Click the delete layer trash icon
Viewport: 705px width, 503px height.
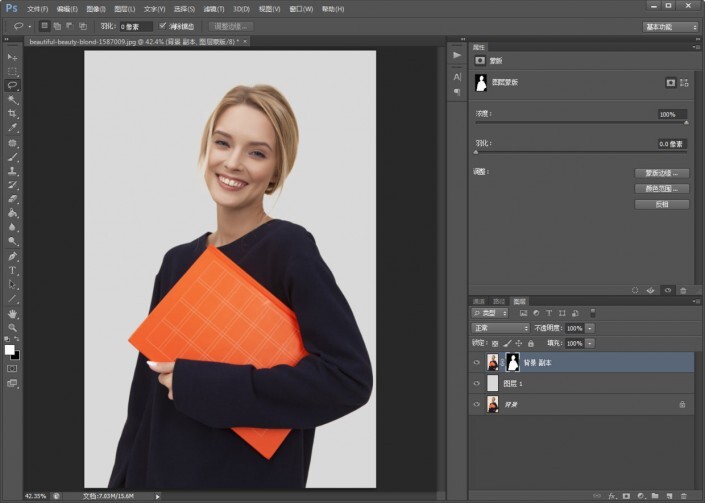tap(683, 495)
